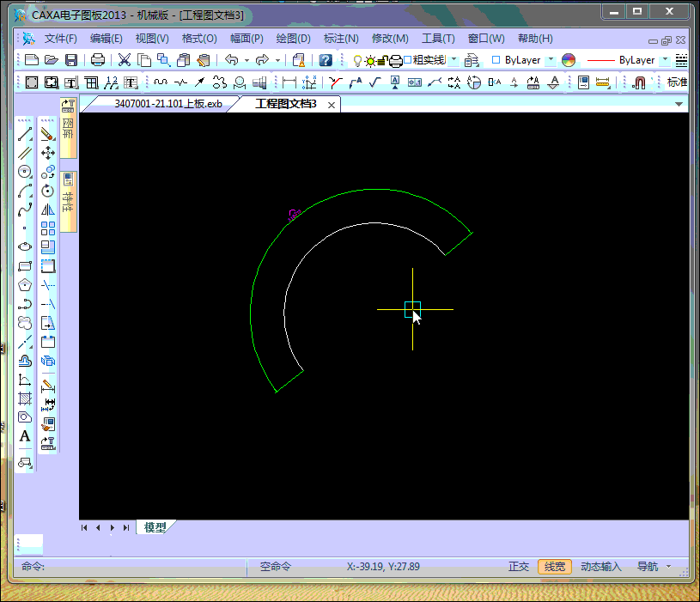Click the ByLayer color square swatch
The image size is (700, 602).
pyautogui.click(x=496, y=60)
